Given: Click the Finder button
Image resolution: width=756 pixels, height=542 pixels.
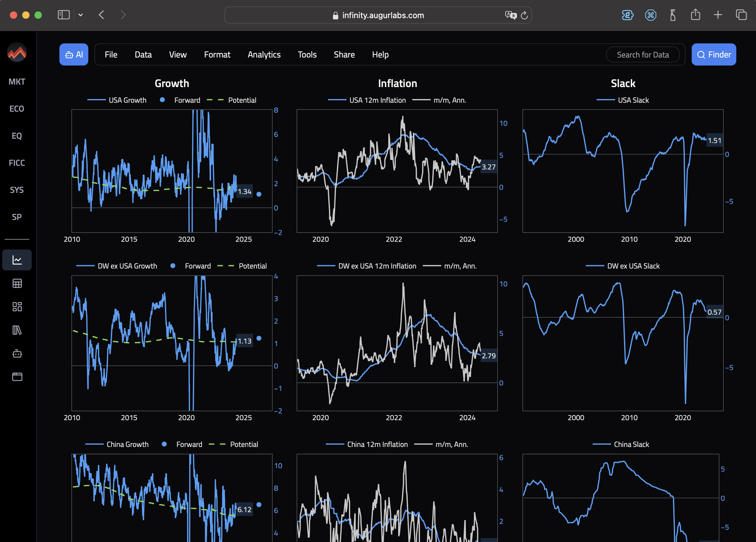Looking at the screenshot, I should (x=714, y=54).
